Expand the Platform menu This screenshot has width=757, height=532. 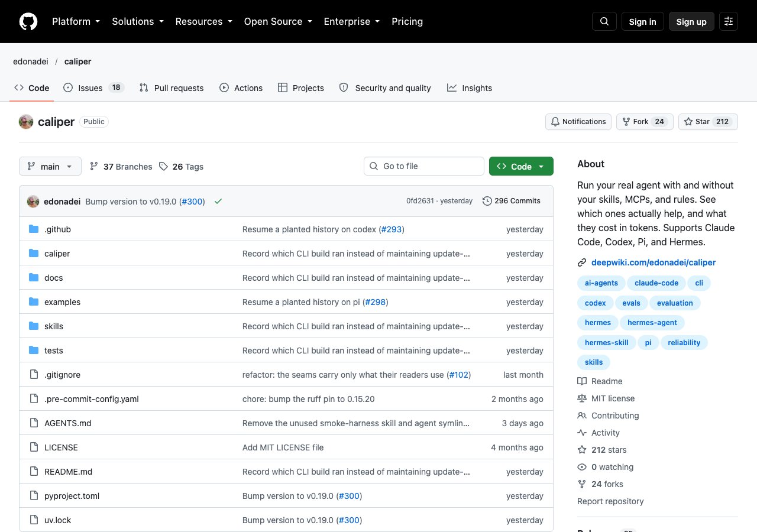tap(76, 21)
